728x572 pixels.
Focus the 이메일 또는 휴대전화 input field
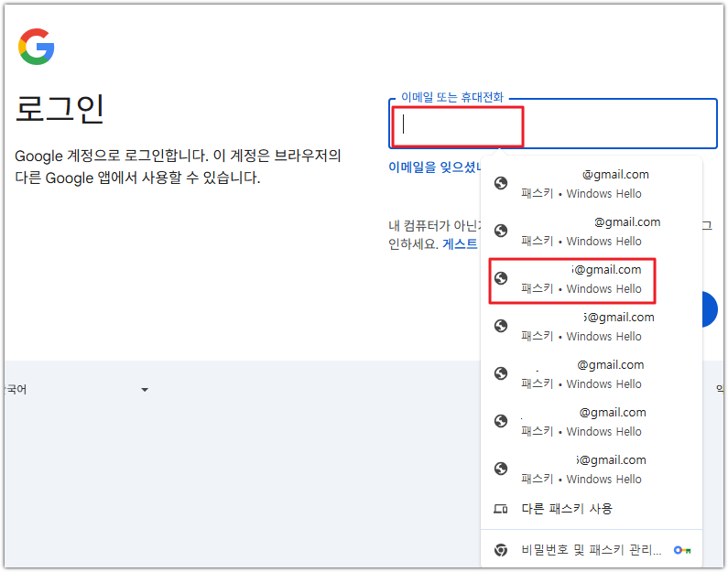(552, 124)
